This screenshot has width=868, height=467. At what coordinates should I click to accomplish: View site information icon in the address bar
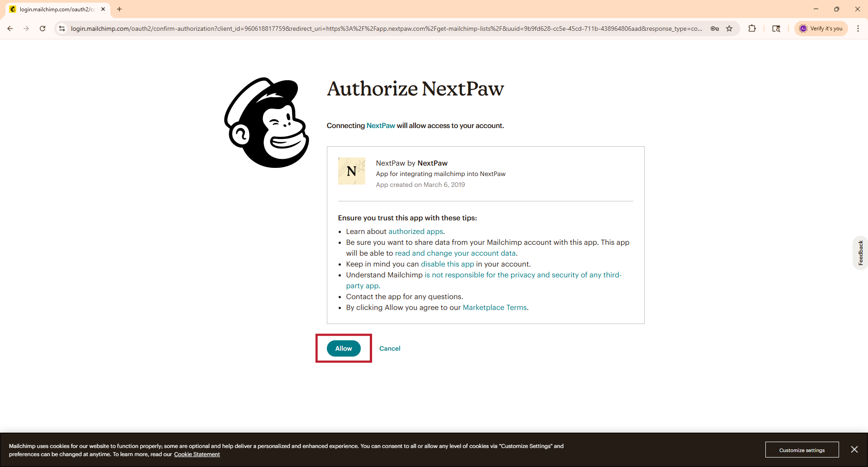coord(62,29)
